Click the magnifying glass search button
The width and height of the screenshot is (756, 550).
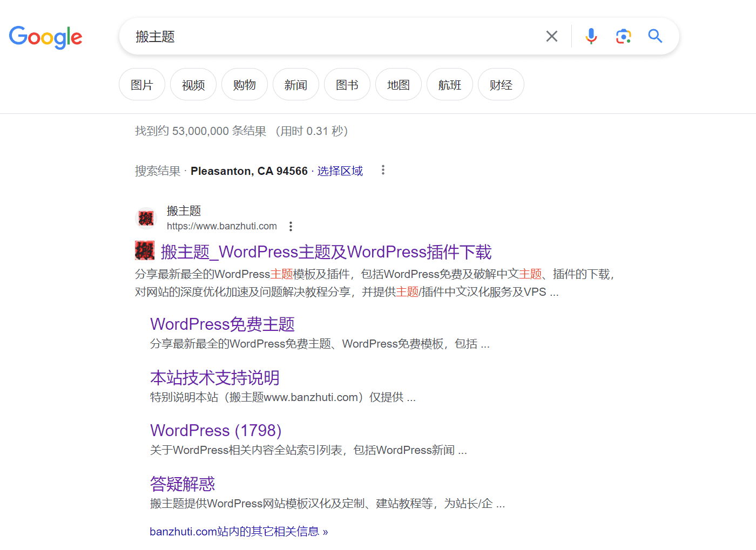[655, 36]
